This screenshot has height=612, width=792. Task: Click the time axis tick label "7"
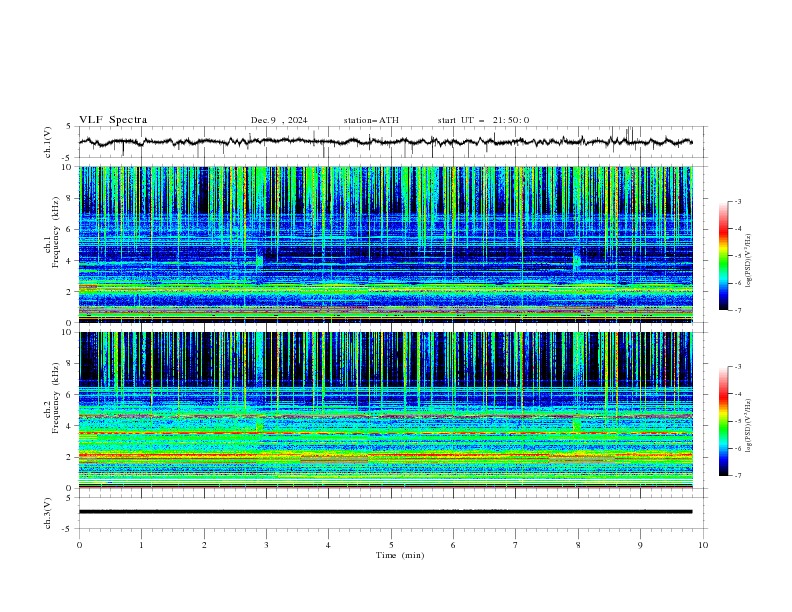[516, 545]
